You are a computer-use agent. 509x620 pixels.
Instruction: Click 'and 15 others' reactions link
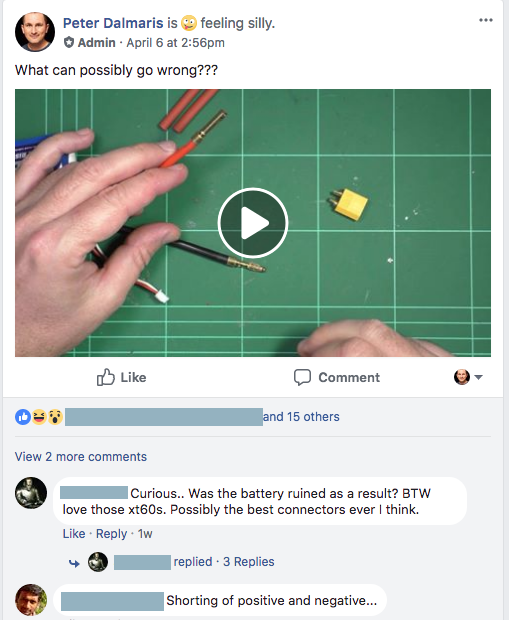301,417
